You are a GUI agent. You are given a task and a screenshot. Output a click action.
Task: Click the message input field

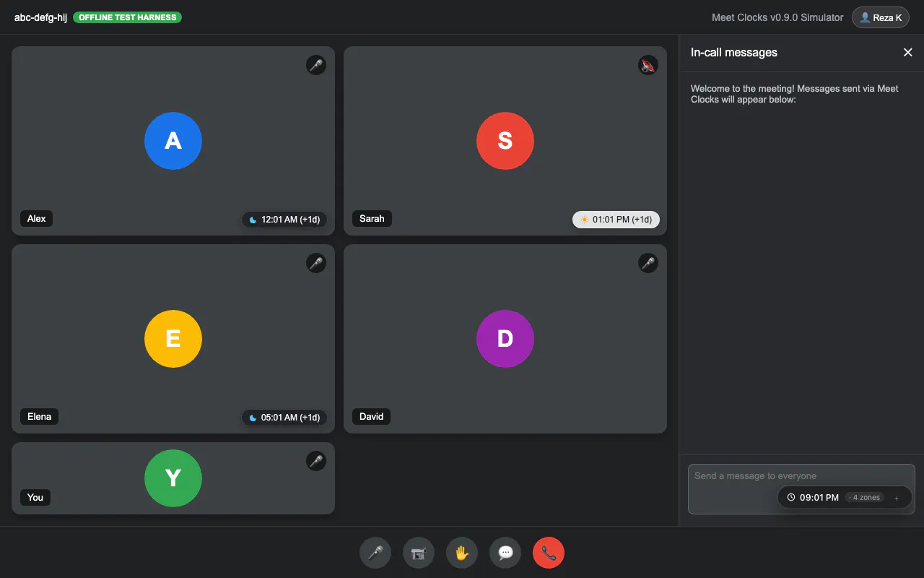[801, 489]
